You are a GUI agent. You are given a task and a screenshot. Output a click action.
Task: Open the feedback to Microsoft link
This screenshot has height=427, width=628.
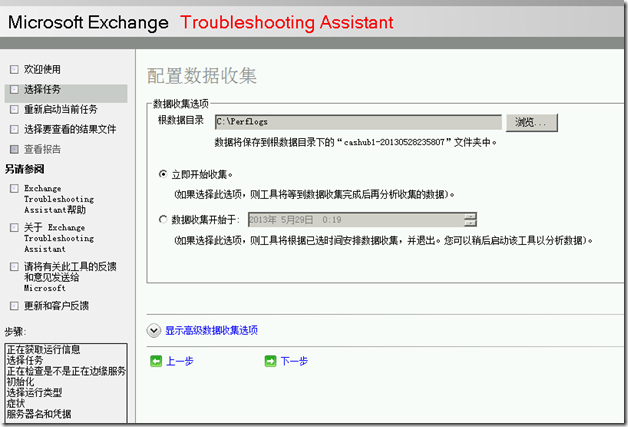pyautogui.click(x=70, y=277)
